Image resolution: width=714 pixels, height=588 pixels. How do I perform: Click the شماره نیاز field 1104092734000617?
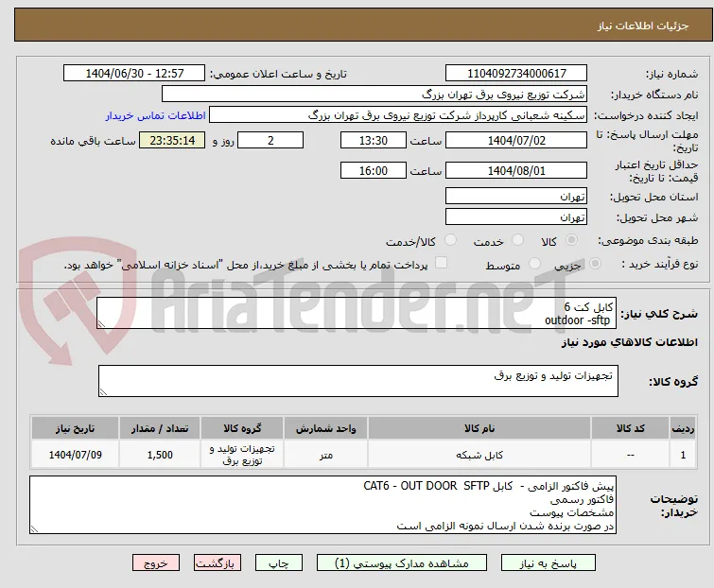516,74
